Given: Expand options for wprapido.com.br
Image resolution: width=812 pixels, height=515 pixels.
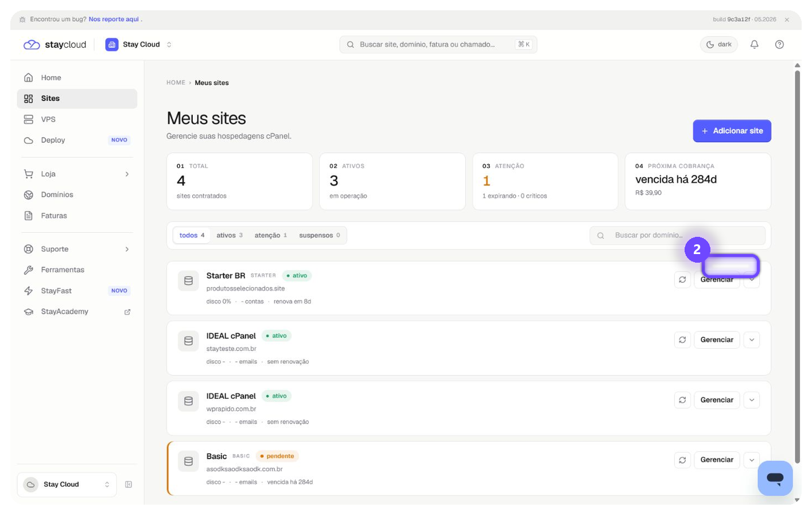Looking at the screenshot, I should [752, 400].
